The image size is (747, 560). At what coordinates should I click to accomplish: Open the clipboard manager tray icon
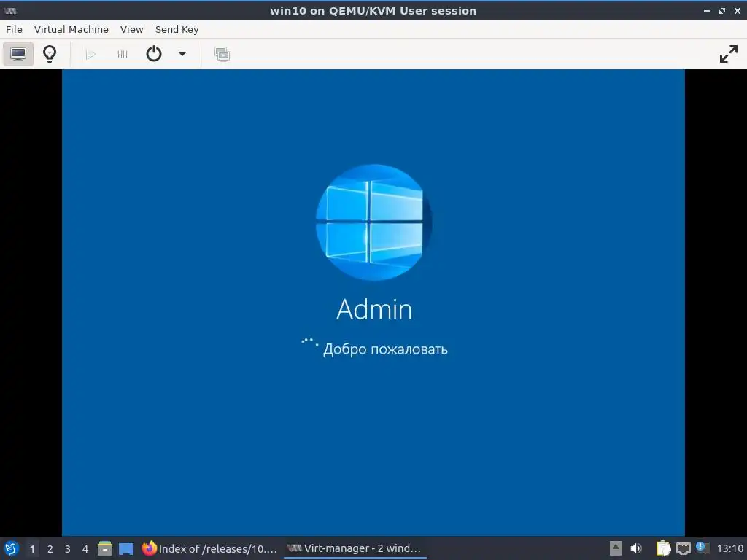click(x=664, y=548)
